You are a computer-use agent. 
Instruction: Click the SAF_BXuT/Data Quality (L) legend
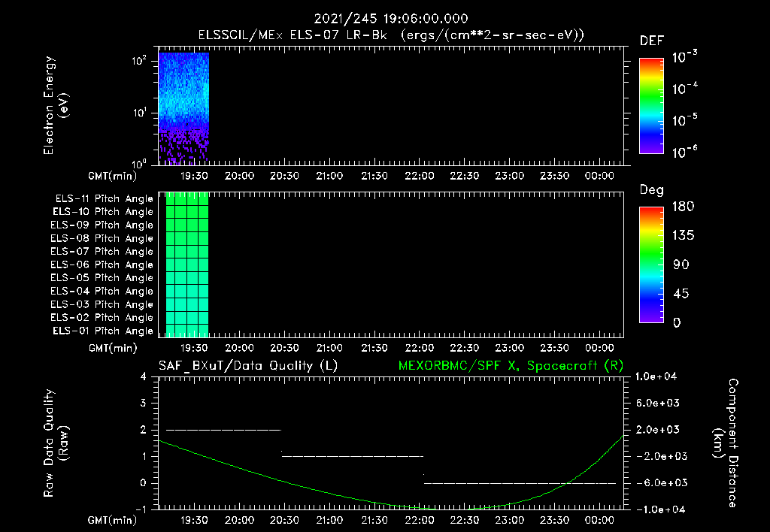tap(248, 366)
